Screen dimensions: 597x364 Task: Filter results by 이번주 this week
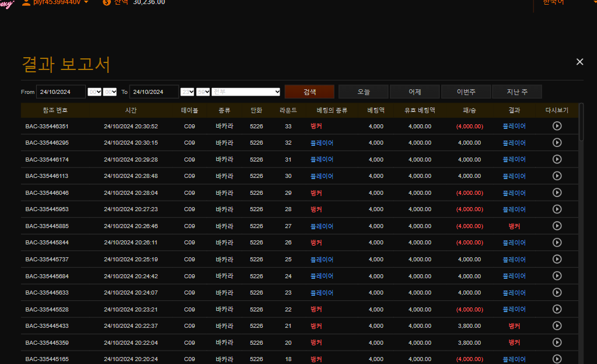tap(466, 92)
